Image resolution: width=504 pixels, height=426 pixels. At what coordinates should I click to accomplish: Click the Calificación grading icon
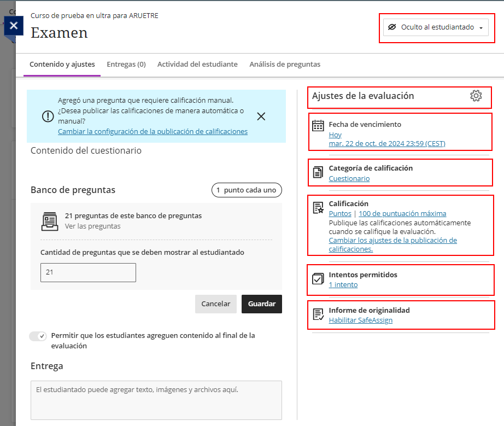(318, 208)
